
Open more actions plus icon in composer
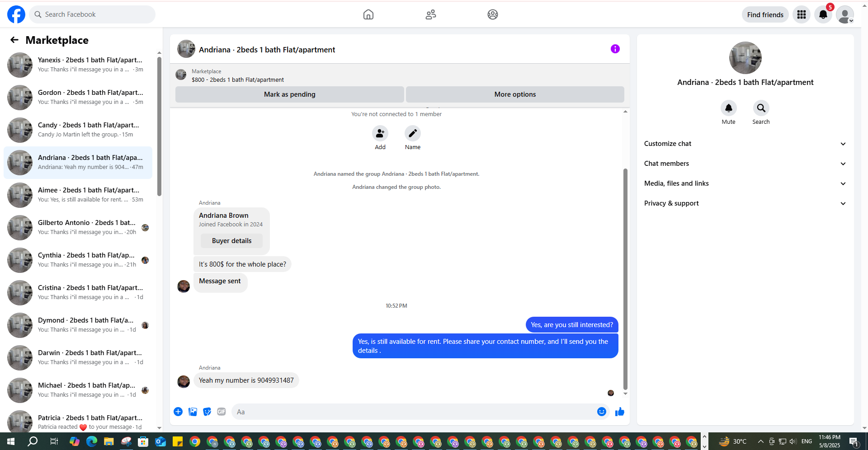point(178,412)
